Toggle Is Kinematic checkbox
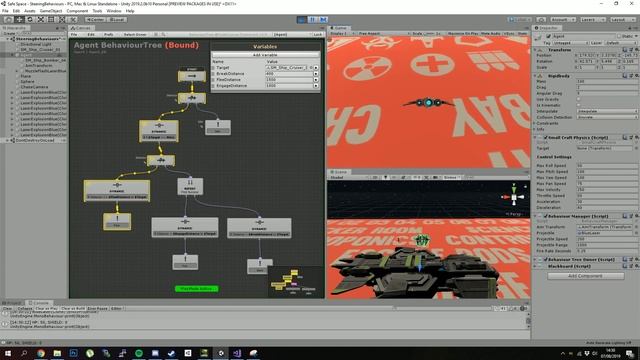The height and width of the screenshot is (360, 640). coord(578,105)
